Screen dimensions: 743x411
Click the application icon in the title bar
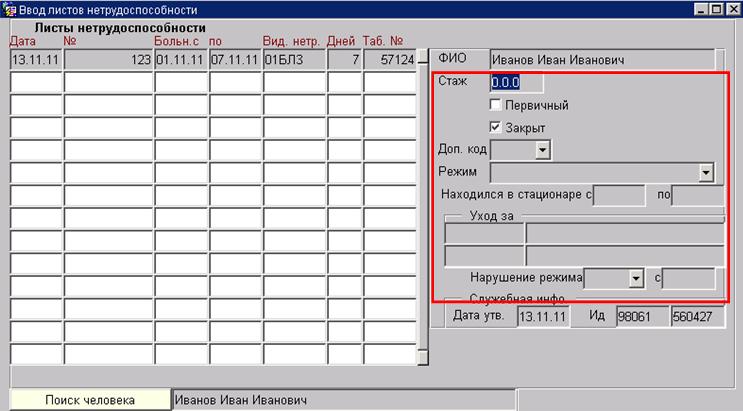pos(9,9)
